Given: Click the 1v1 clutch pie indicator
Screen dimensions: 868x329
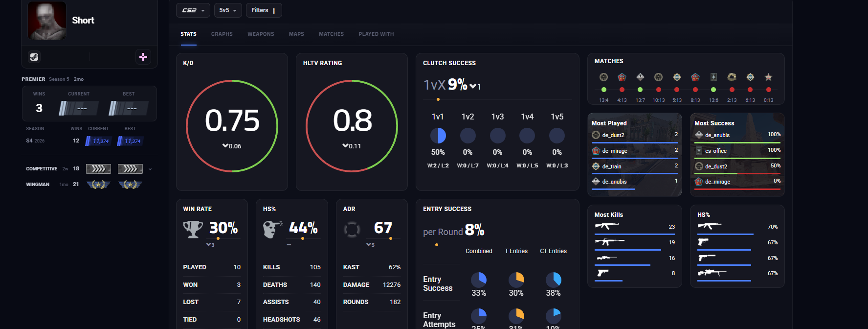Looking at the screenshot, I should (438, 136).
